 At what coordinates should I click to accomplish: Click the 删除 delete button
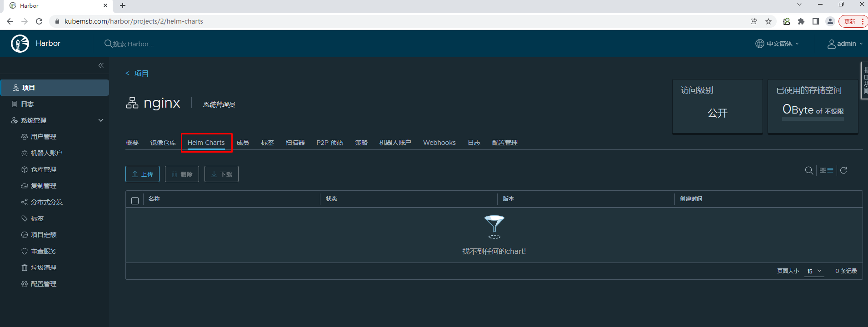point(182,174)
